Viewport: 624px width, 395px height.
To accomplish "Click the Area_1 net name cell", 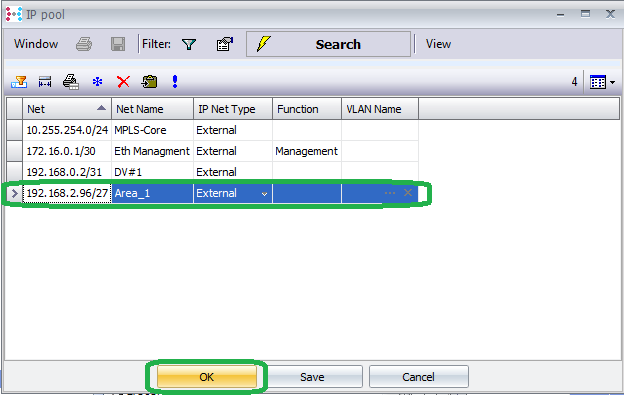I will click(x=152, y=193).
